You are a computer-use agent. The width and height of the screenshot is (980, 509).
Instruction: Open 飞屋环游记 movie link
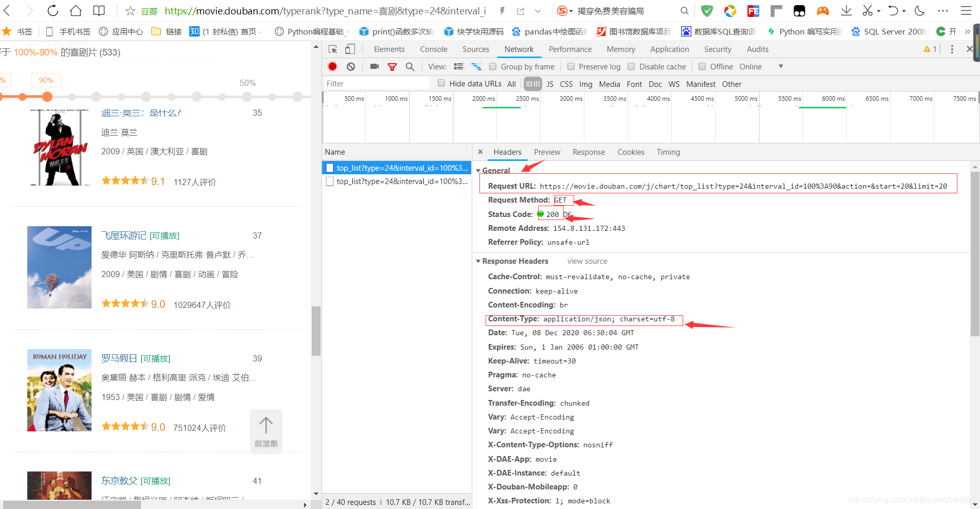point(123,235)
